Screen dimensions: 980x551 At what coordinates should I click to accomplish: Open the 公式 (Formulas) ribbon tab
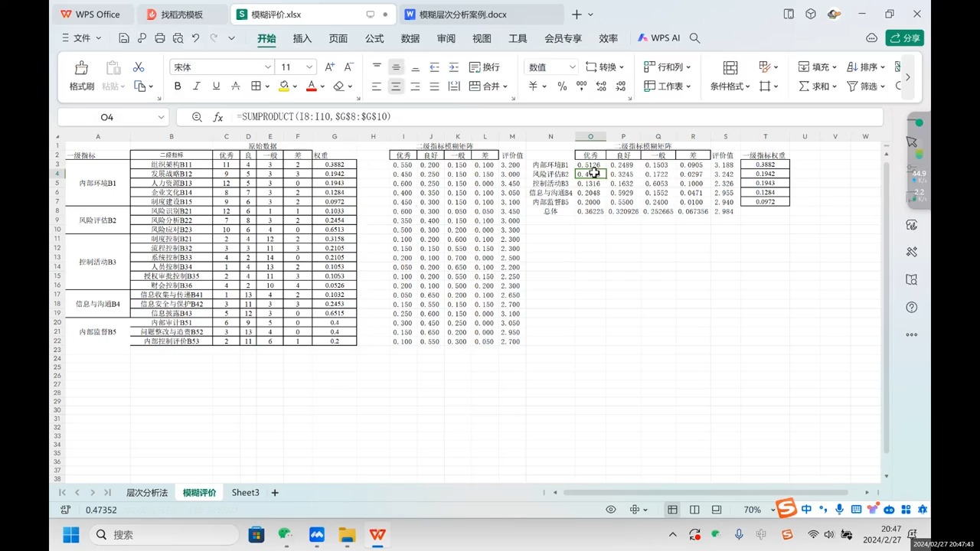(374, 38)
